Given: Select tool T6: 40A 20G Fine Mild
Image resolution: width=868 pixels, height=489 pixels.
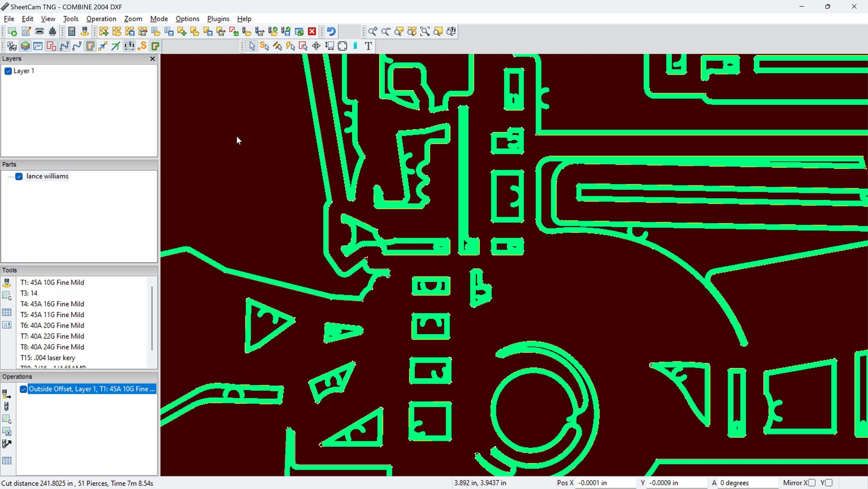Looking at the screenshot, I should coord(52,326).
